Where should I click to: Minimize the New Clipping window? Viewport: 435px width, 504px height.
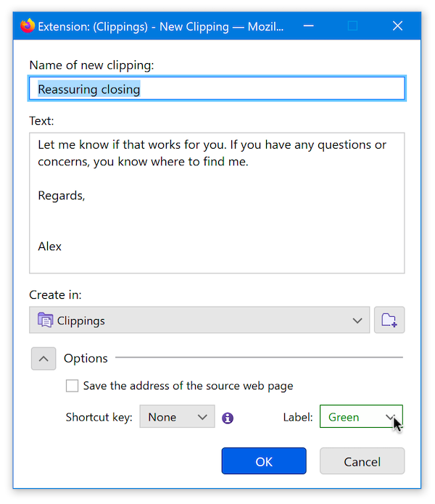coord(308,25)
